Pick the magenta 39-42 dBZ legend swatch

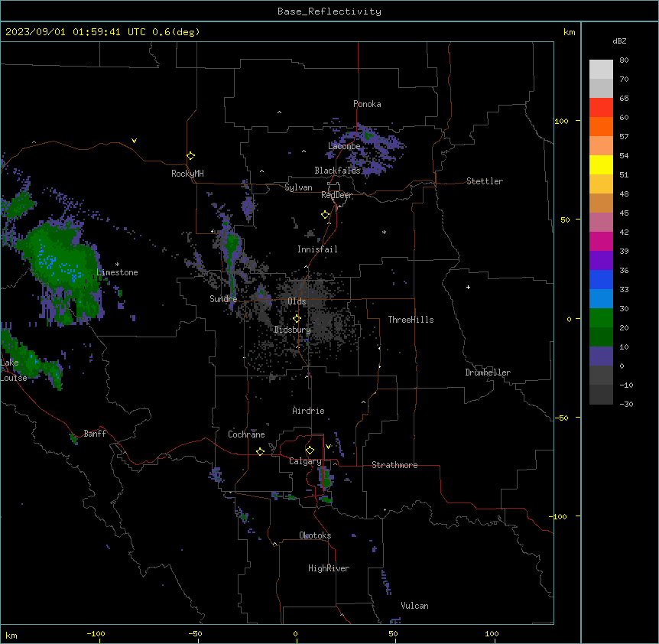click(601, 241)
